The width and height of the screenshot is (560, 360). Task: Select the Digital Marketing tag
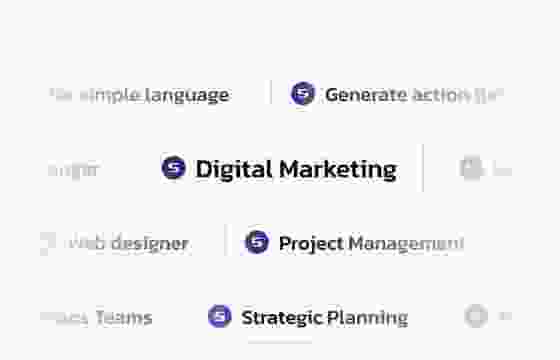296,169
